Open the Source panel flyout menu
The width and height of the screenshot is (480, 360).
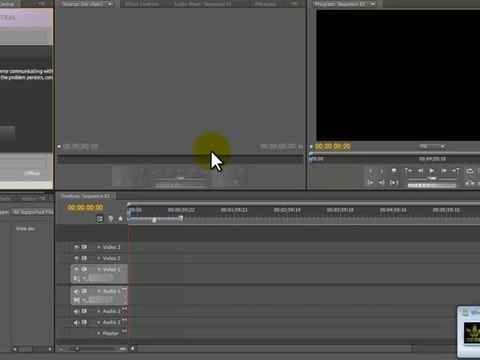pyautogui.click(x=293, y=4)
